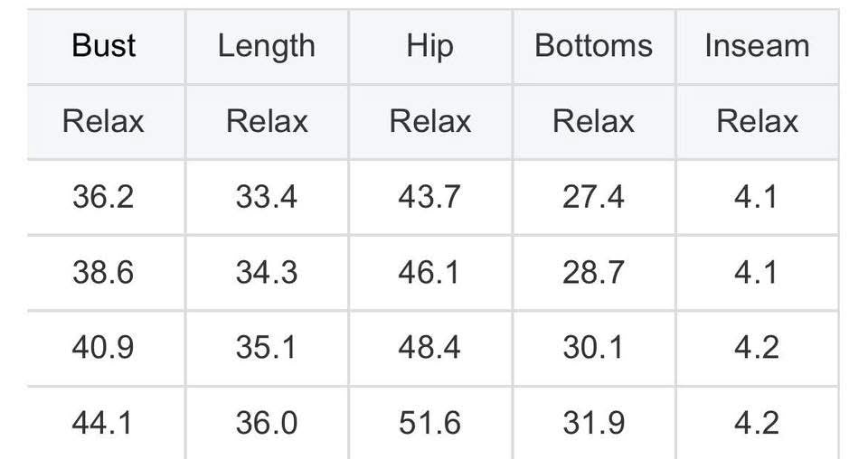868x459 pixels.
Task: Click the Relax subheader under Bust
Action: (x=103, y=122)
